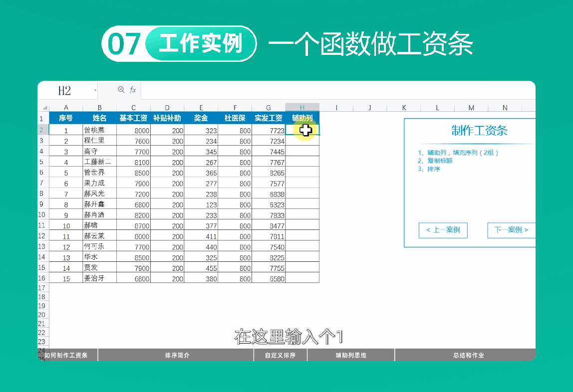The width and height of the screenshot is (573, 392).
Task: Select the name cell 工藤新二
Action: tap(99, 162)
